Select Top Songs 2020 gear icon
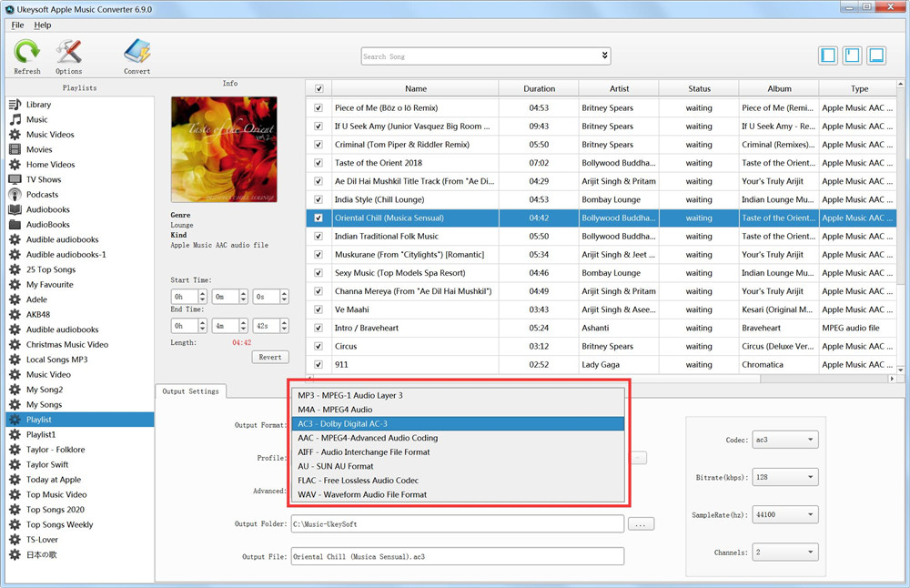910x588 pixels. [15, 510]
